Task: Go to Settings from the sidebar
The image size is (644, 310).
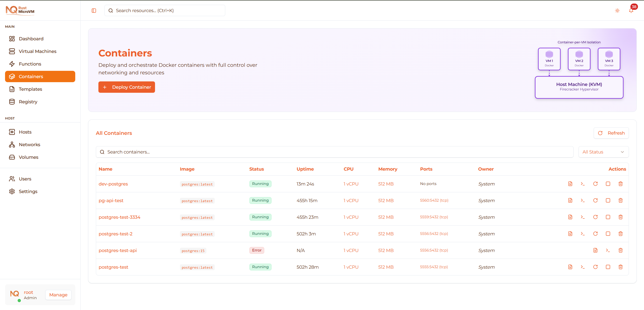Action: point(28,191)
